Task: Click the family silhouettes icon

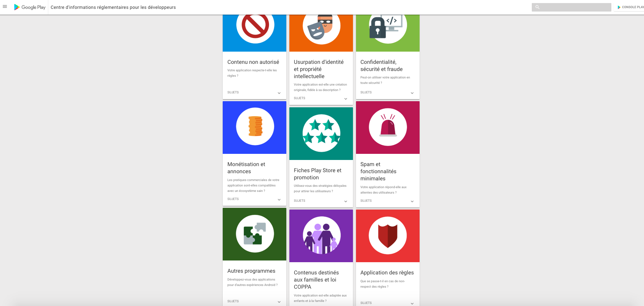Action: (x=322, y=236)
